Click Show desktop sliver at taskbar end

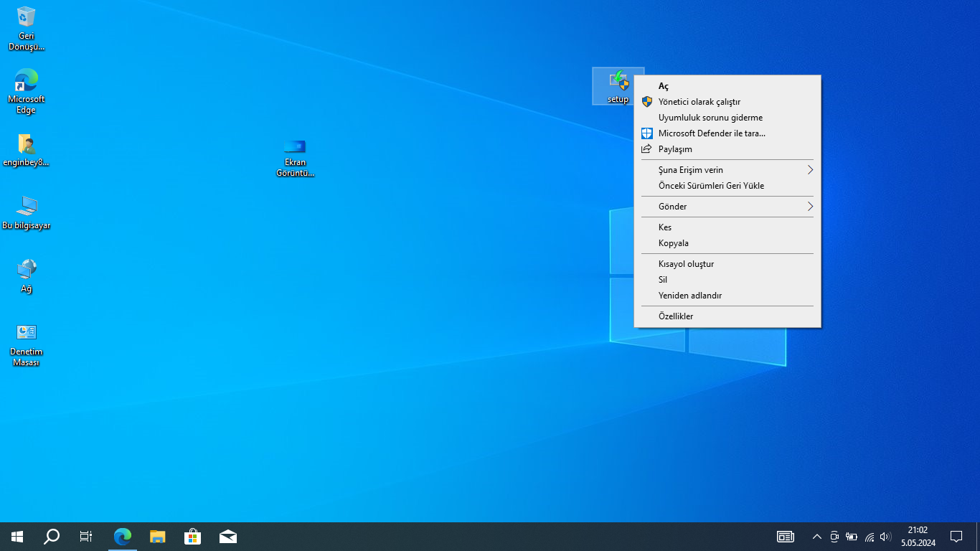coord(977,537)
